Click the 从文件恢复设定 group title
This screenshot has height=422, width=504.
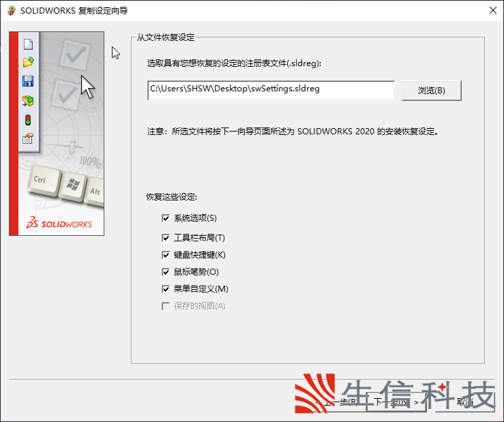coord(166,37)
